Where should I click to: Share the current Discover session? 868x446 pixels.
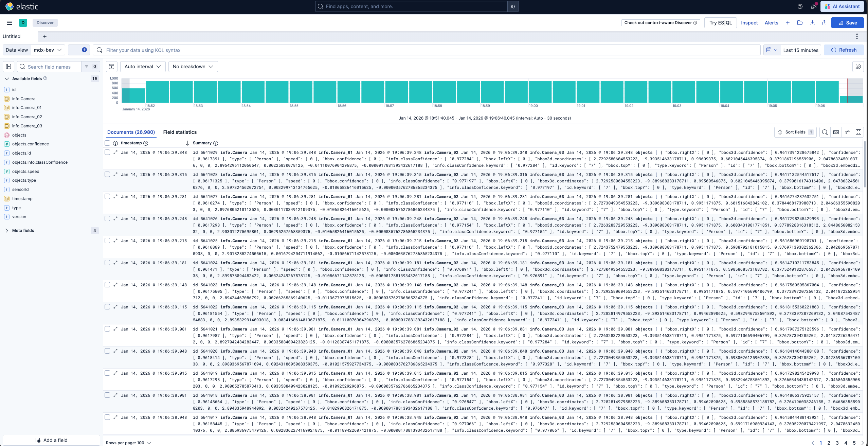[824, 23]
